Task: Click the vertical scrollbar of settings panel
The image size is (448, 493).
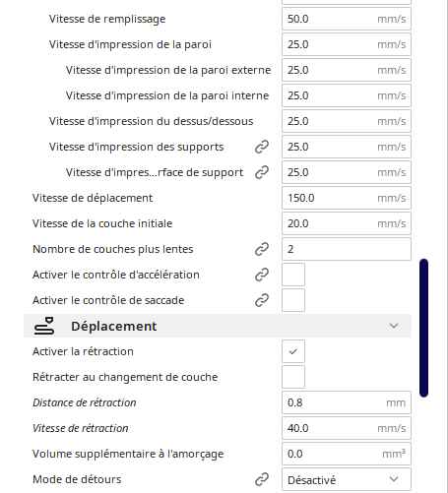Action: [x=423, y=328]
